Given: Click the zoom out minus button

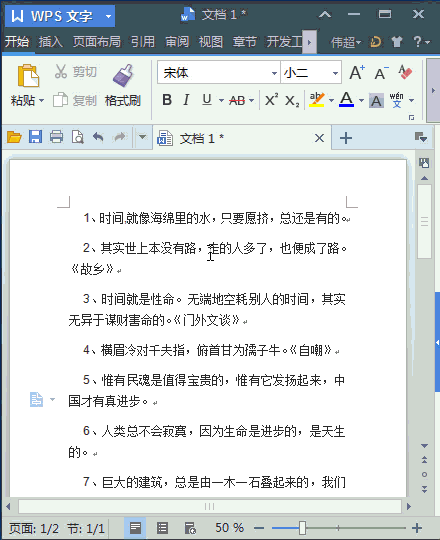Looking at the screenshot, I should point(259,528).
